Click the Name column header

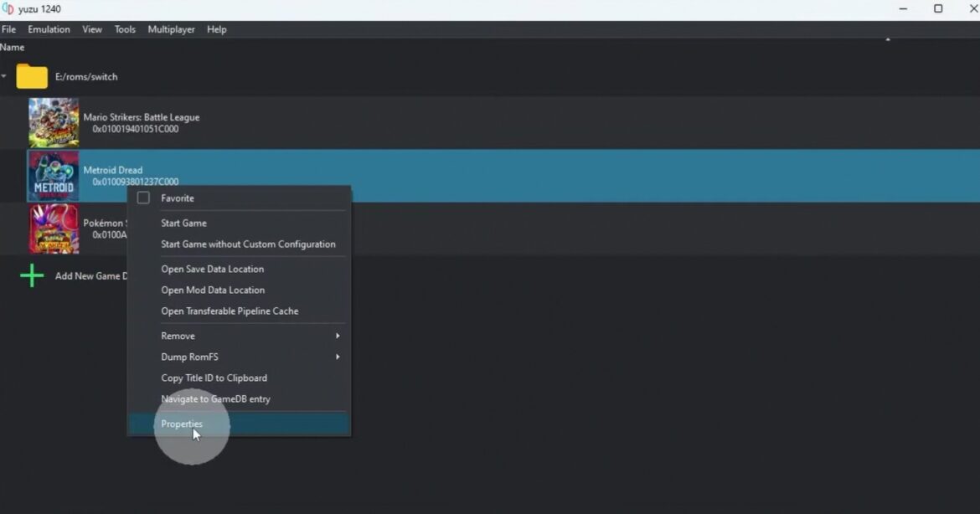point(13,48)
